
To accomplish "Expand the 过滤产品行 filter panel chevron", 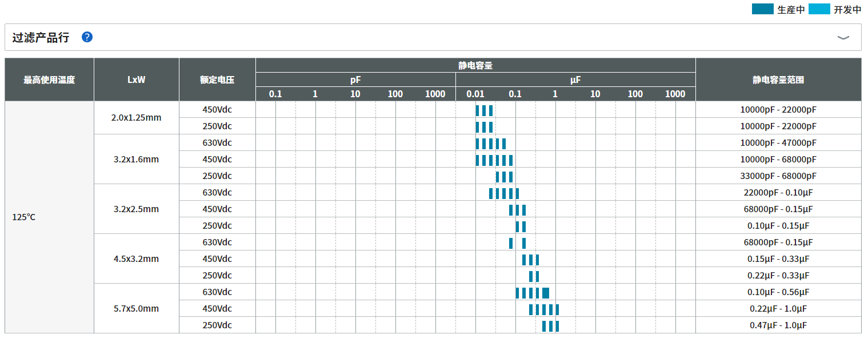I will click(843, 38).
